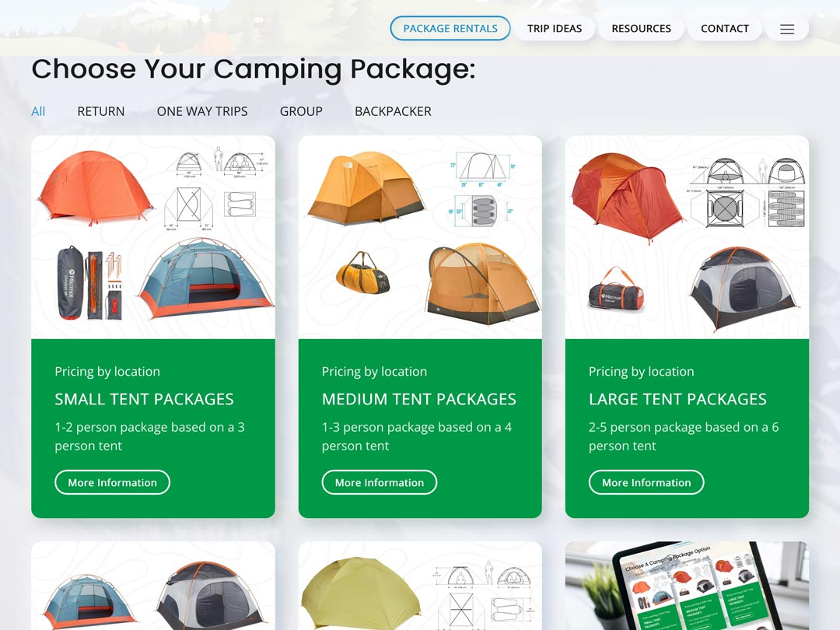Click More Information for Medium Tent Packages

(380, 482)
